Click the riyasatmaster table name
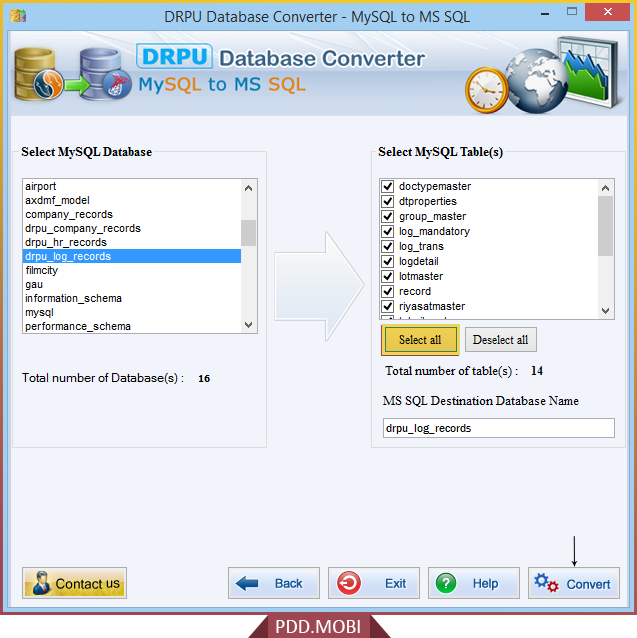This screenshot has height=638, width=637. click(432, 306)
